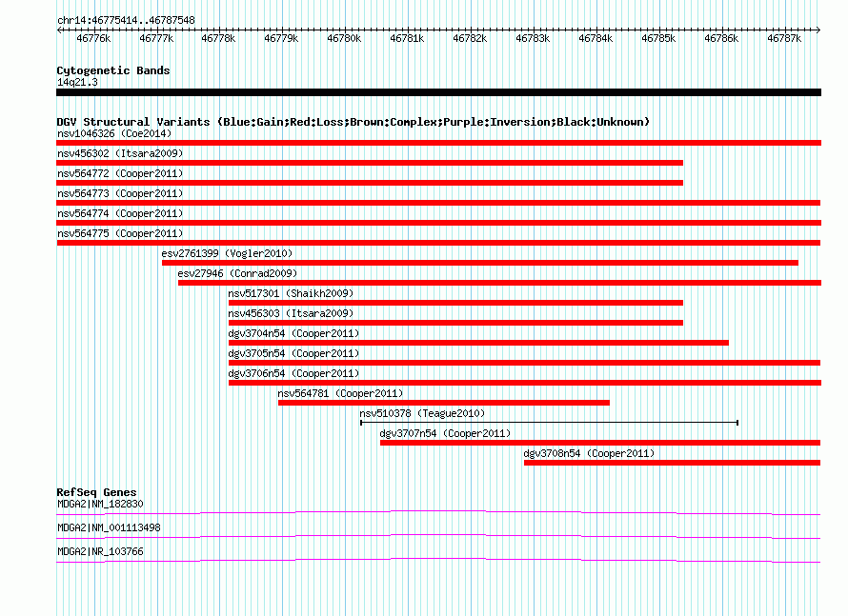Click the 46783k ruler mark

(533, 38)
